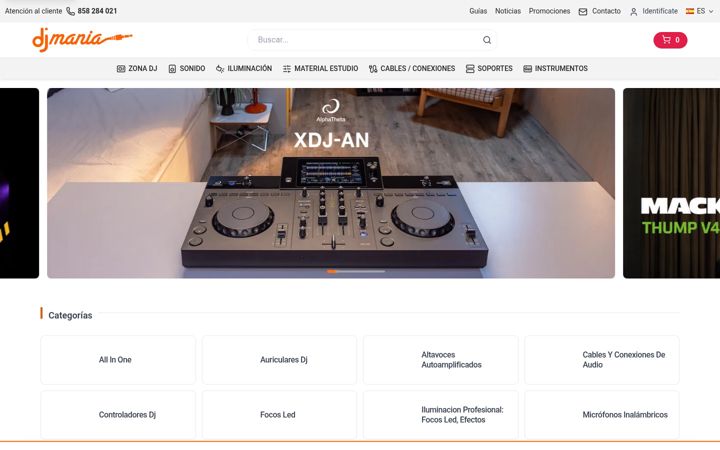Click the SOPORTES stand icon
The width and height of the screenshot is (720, 450).
(x=470, y=69)
